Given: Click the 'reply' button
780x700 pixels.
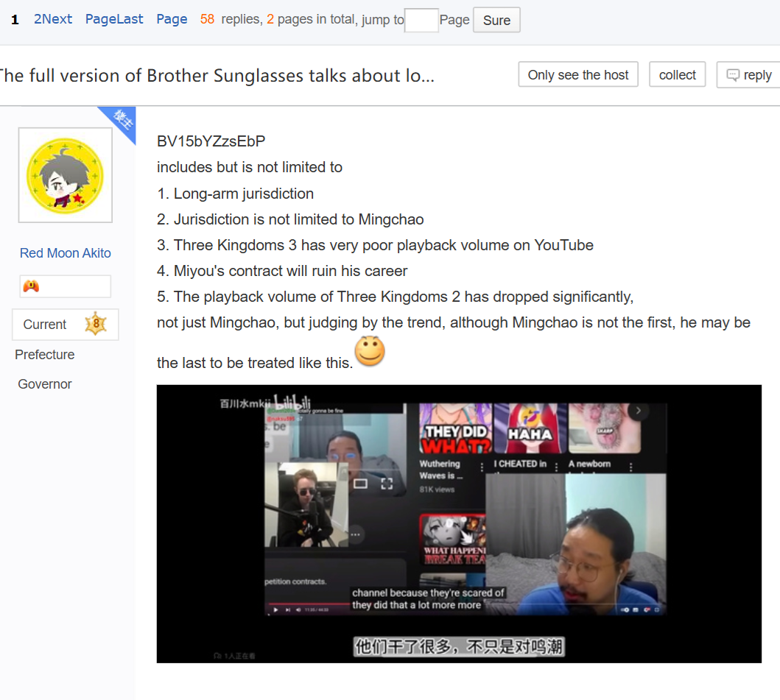Looking at the screenshot, I should (750, 75).
